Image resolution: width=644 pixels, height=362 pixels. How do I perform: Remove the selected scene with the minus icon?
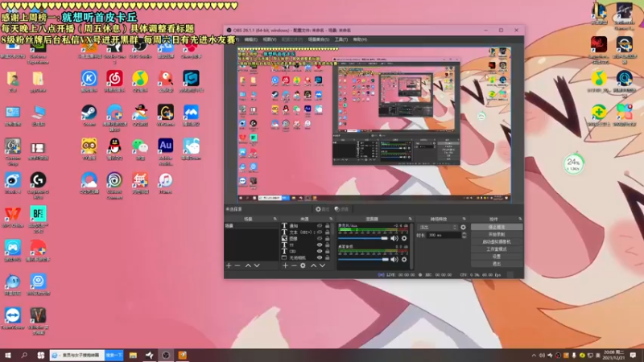click(237, 265)
